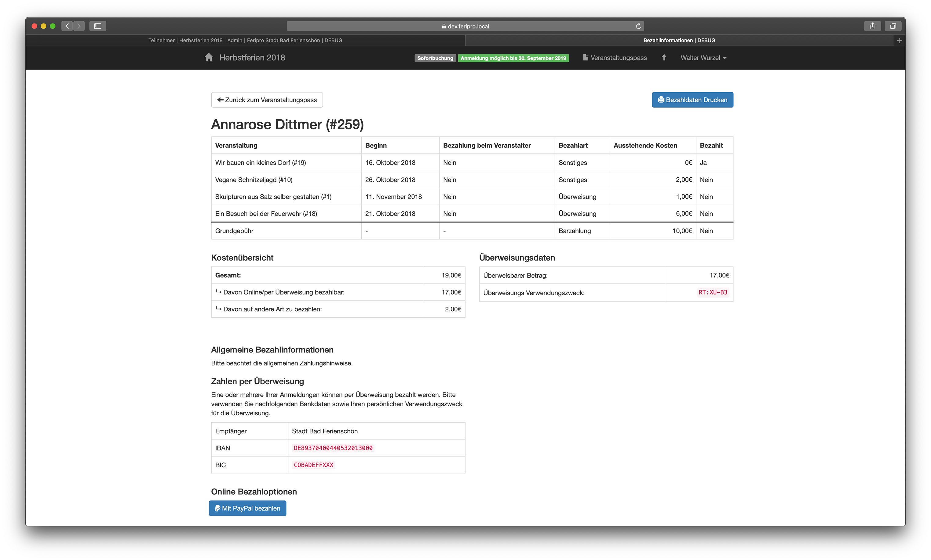Click the home icon beside Herbstferien 2018

(209, 57)
